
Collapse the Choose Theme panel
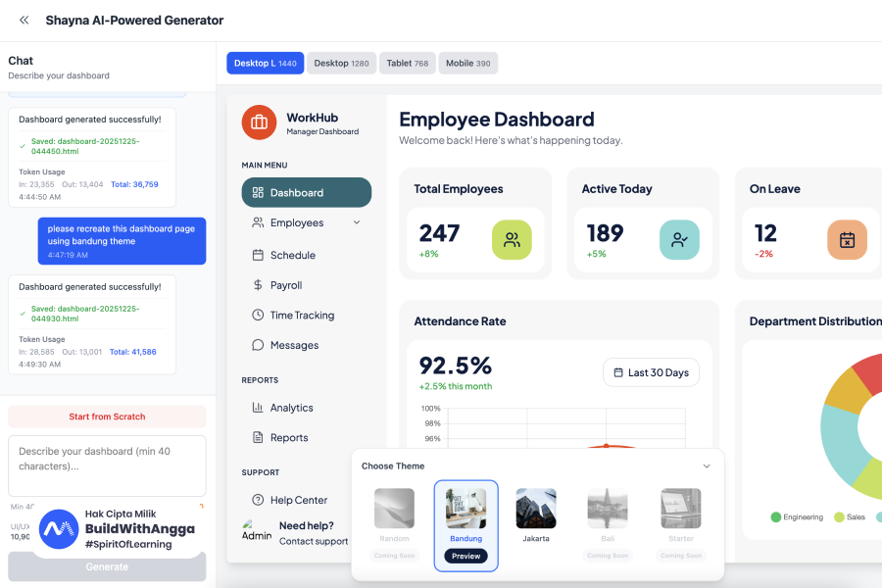coord(707,465)
